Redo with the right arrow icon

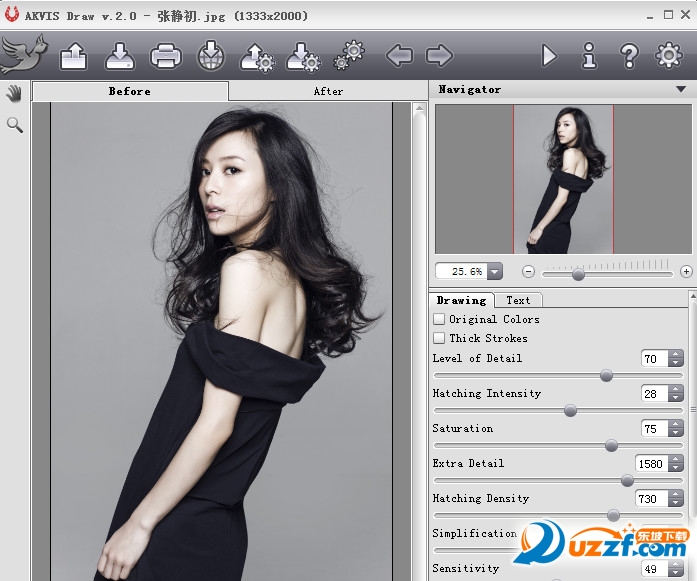point(439,56)
